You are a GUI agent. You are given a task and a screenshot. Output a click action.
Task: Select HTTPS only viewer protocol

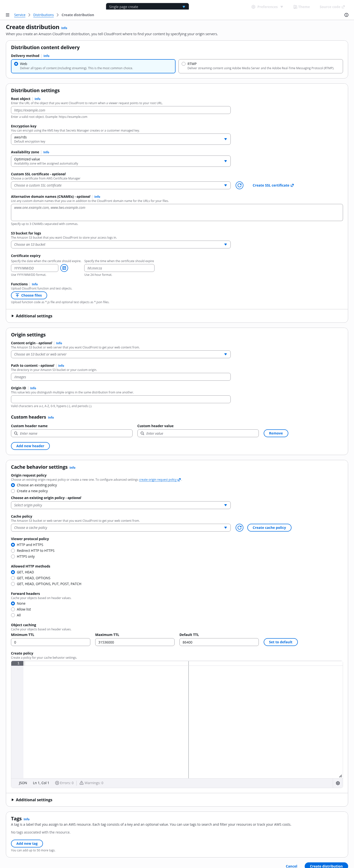point(13,557)
